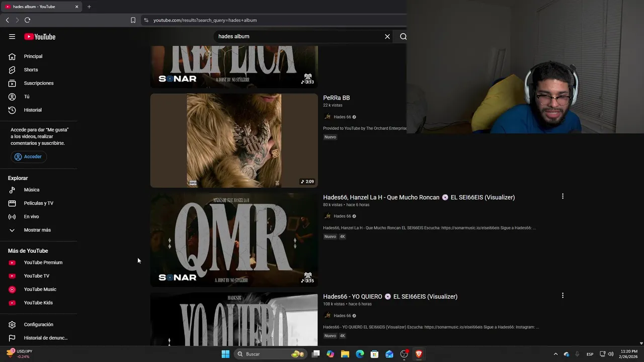This screenshot has height=362, width=644.
Task: Close the 'hades album - YouTube' tab
Action: coord(76,7)
